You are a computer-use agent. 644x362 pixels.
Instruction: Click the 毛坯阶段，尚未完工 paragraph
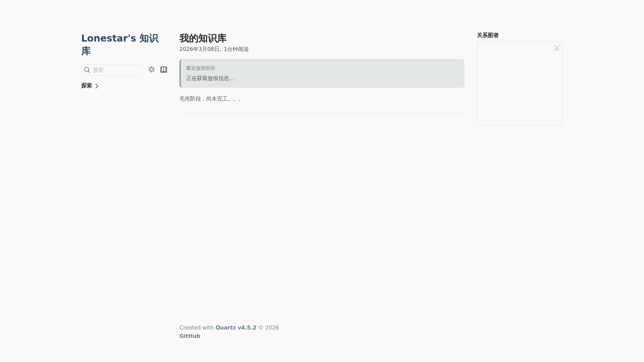point(211,99)
